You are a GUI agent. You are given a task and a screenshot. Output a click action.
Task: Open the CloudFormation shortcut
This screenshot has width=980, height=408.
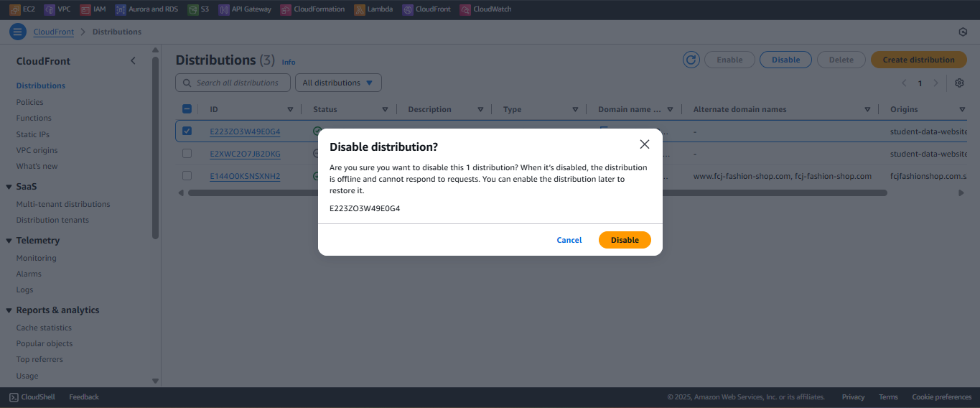313,9
